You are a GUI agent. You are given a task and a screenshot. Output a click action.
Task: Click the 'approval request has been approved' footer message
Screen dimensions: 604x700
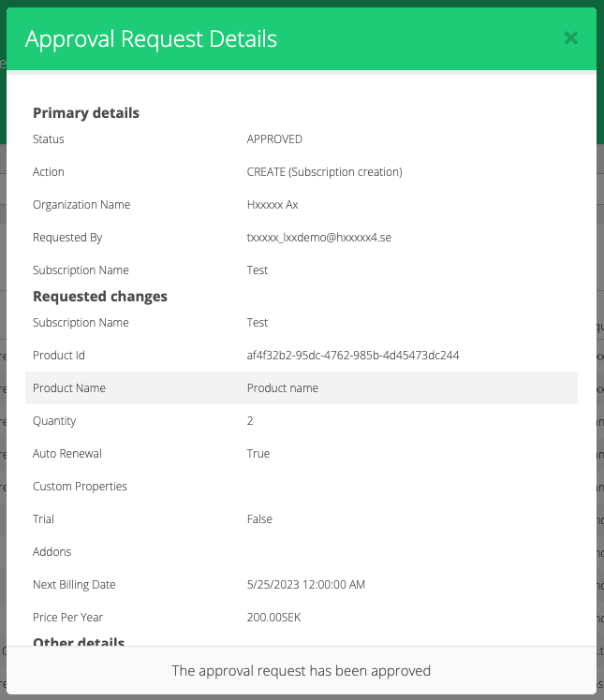coord(302,671)
